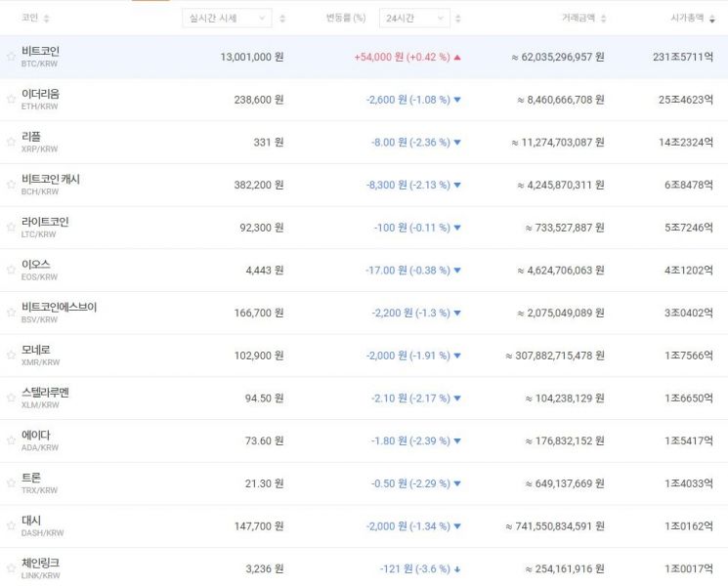The width and height of the screenshot is (728, 586).
Task: Star the 라이트코인 LTC/KRW row
Action: [x=11, y=228]
